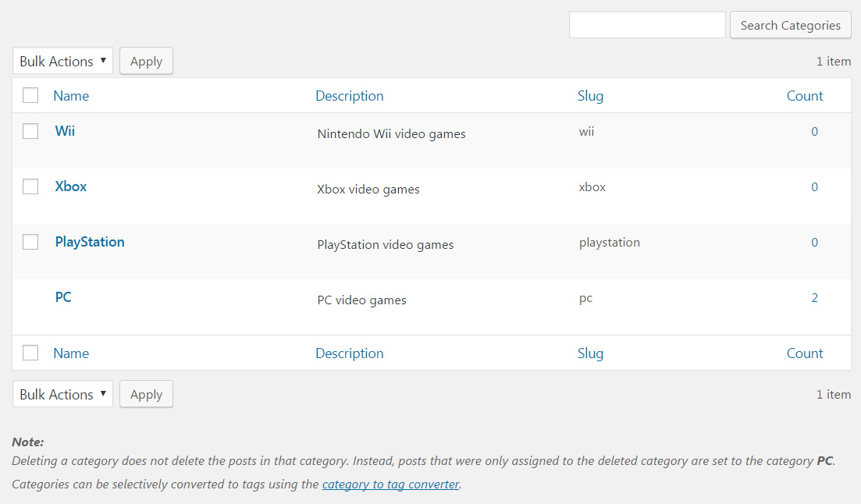Open the top Bulk Actions dropdown
The image size is (861, 504).
(62, 61)
